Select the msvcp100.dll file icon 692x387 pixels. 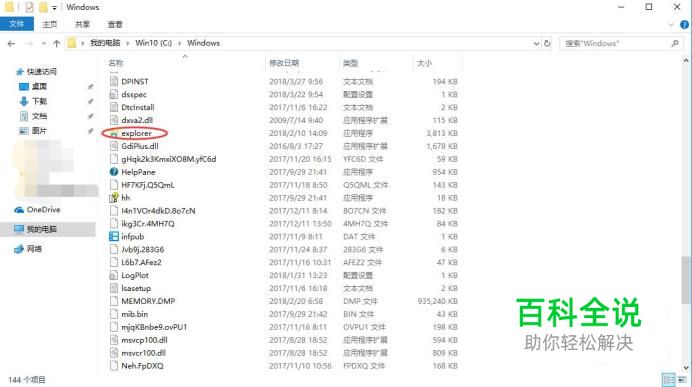click(114, 340)
